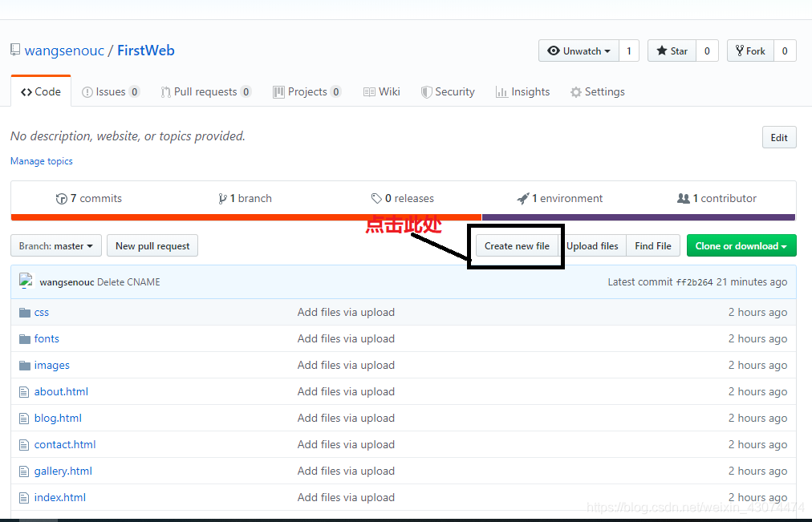View the 1 branch page

click(245, 198)
